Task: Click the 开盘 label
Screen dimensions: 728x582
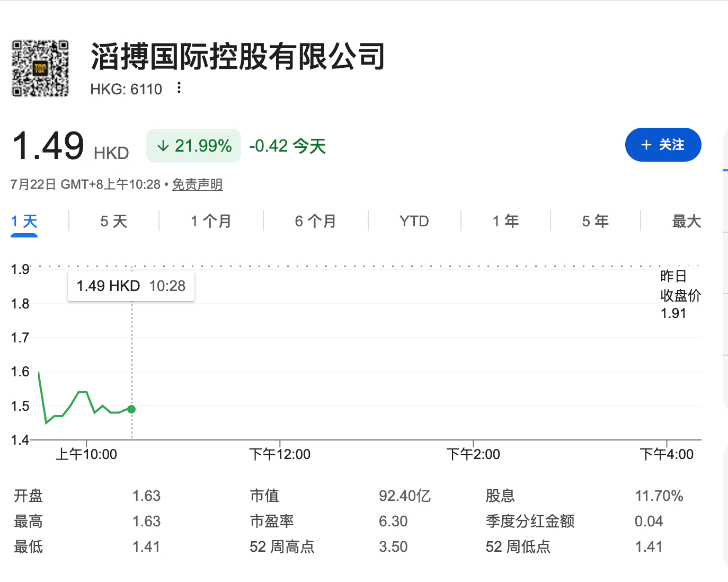Action: pyautogui.click(x=28, y=496)
